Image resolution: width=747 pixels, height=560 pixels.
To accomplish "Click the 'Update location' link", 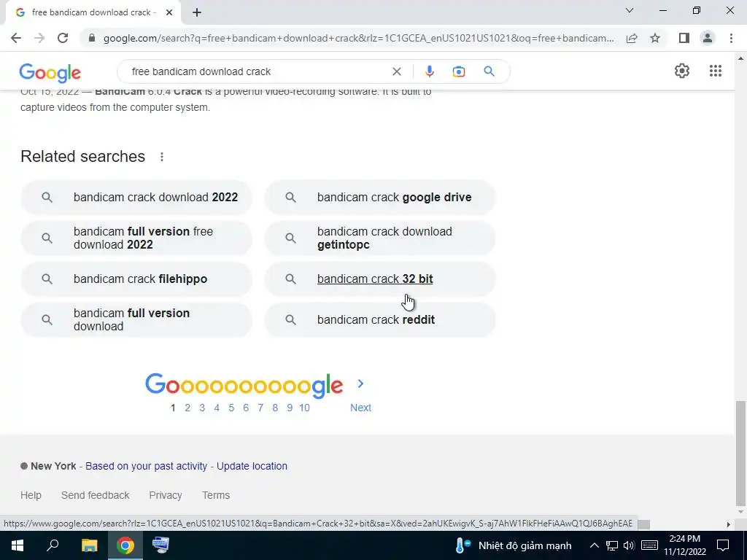I will (252, 466).
